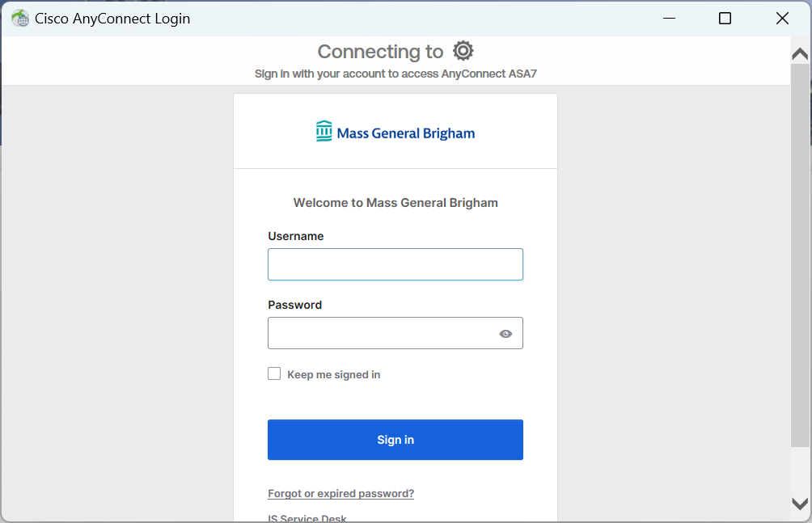Image resolution: width=812 pixels, height=523 pixels.
Task: Minimize the Cisco AnyConnect Login window
Action: pos(669,18)
